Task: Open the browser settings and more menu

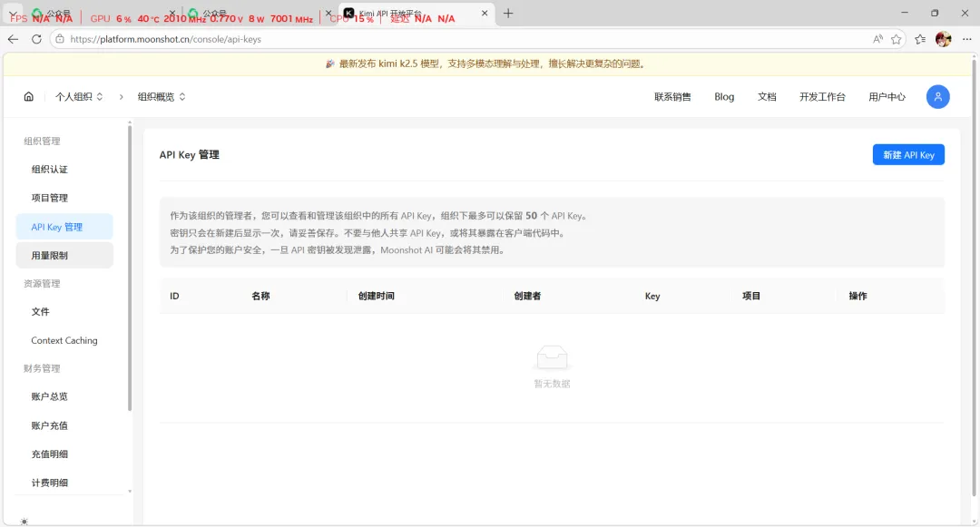Action: tap(967, 39)
